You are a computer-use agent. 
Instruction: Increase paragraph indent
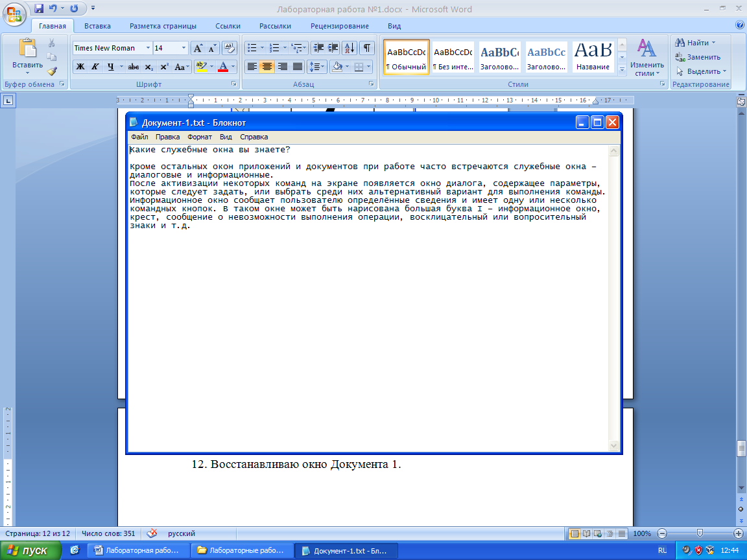click(333, 47)
